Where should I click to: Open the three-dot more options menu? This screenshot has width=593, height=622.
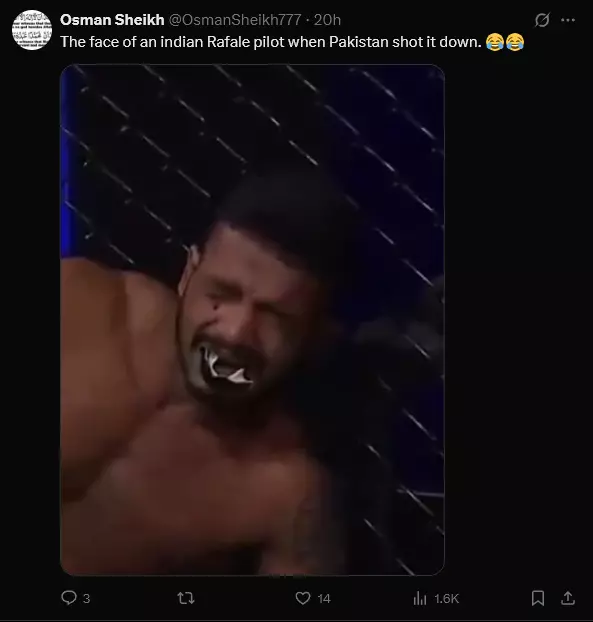pyautogui.click(x=568, y=20)
